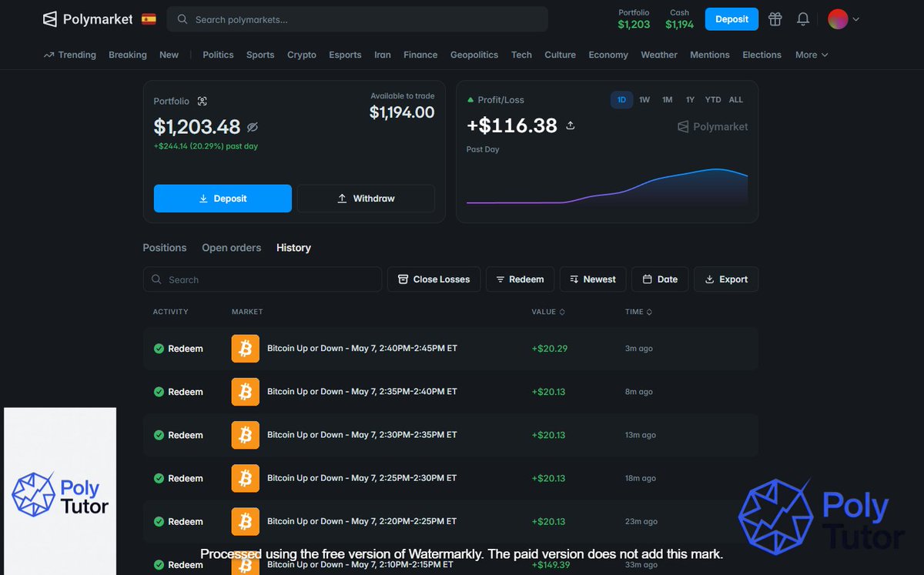Open the Culture category
The image size is (924, 575).
click(560, 55)
